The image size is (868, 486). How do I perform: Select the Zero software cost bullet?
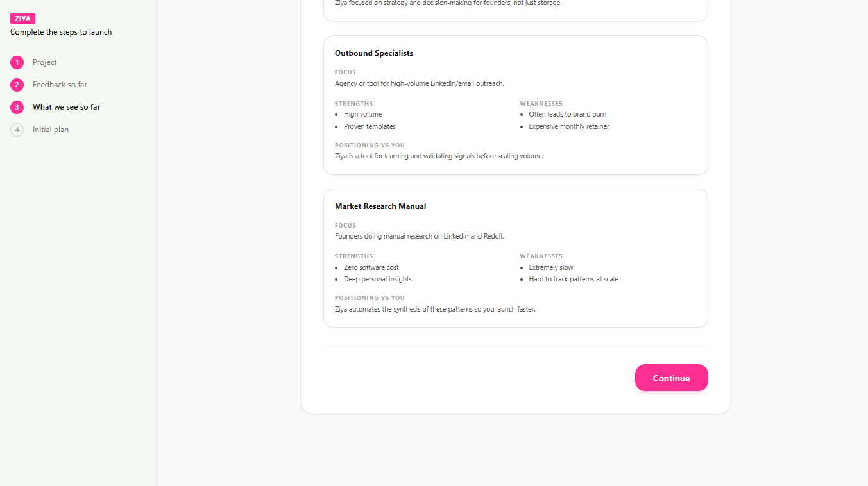(x=371, y=267)
